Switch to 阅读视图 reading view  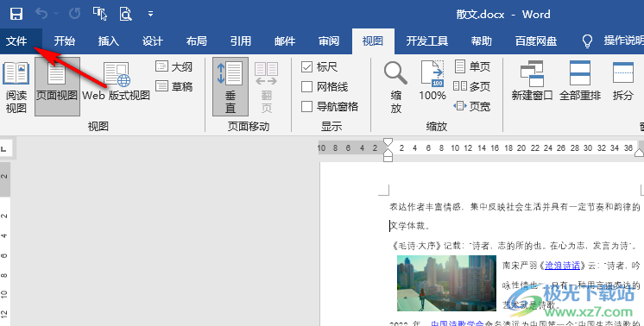[x=16, y=87]
